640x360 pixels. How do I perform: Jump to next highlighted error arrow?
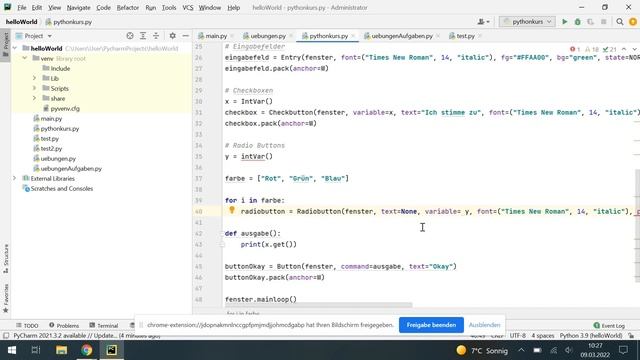pyautogui.click(x=634, y=49)
